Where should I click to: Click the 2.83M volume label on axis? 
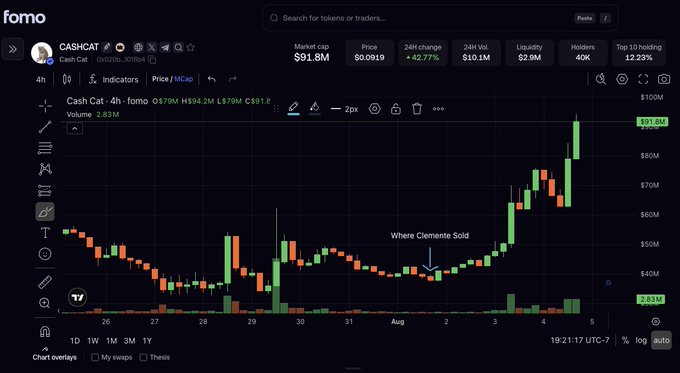652,299
